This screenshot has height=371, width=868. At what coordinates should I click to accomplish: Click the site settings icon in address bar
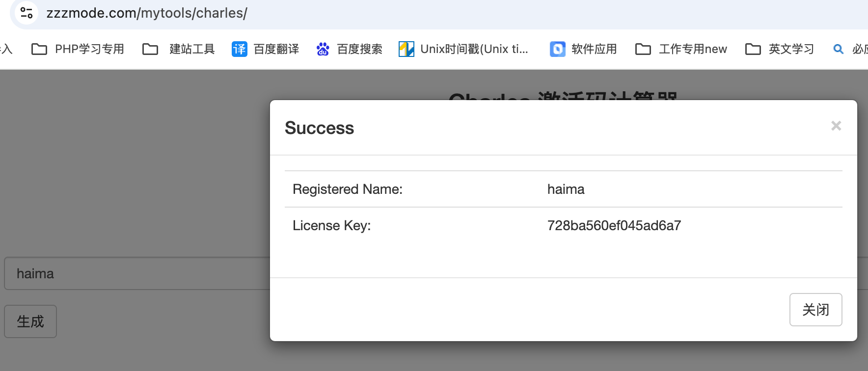coord(27,13)
